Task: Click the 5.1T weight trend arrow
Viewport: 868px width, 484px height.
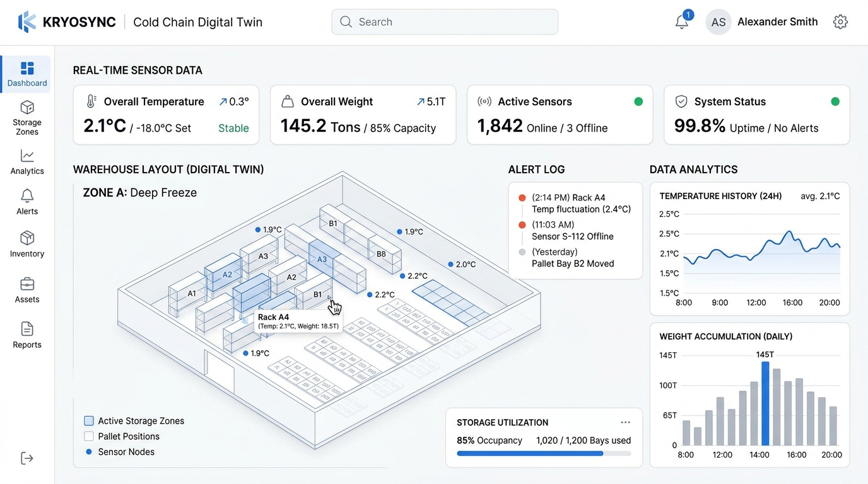Action: pos(421,101)
